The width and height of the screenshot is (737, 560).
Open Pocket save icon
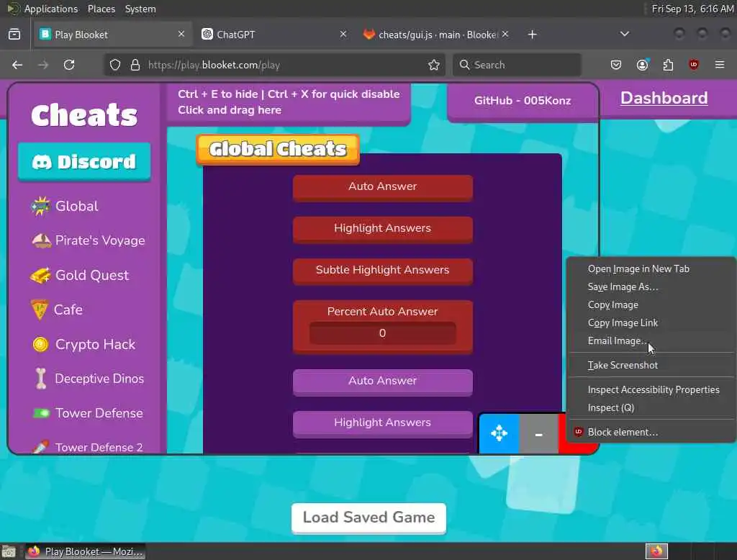616,65
